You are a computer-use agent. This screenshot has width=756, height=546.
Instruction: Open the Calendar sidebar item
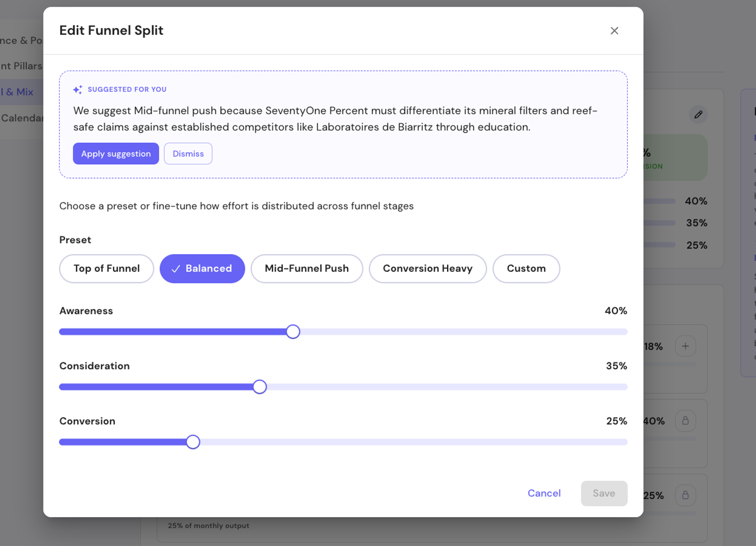pyautogui.click(x=22, y=118)
